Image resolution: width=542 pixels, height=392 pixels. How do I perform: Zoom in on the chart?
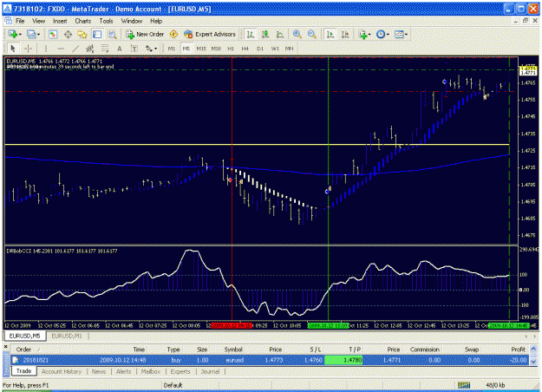tap(297, 34)
